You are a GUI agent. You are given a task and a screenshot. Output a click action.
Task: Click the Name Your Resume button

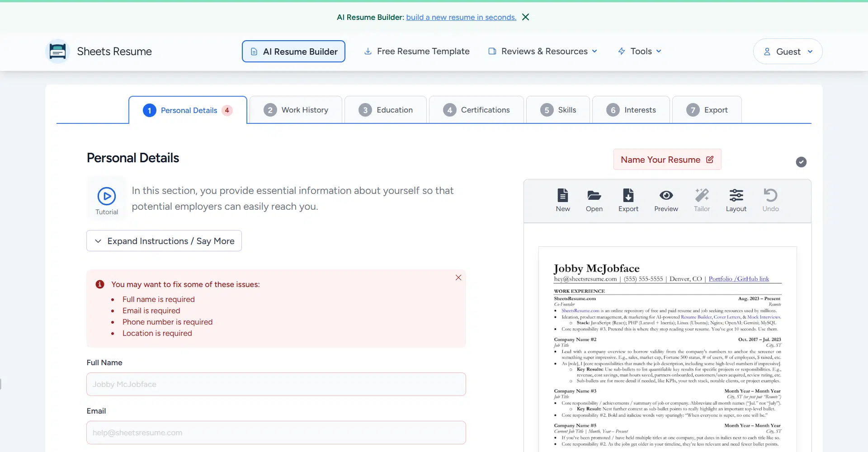[667, 160]
